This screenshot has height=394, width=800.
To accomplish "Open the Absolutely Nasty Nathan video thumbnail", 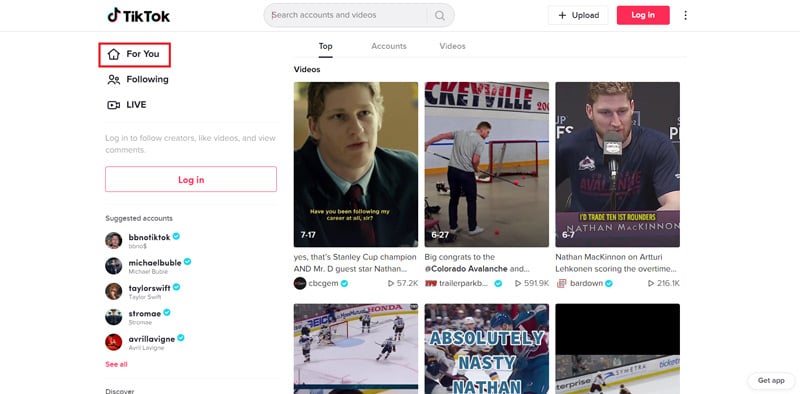I will 487,349.
